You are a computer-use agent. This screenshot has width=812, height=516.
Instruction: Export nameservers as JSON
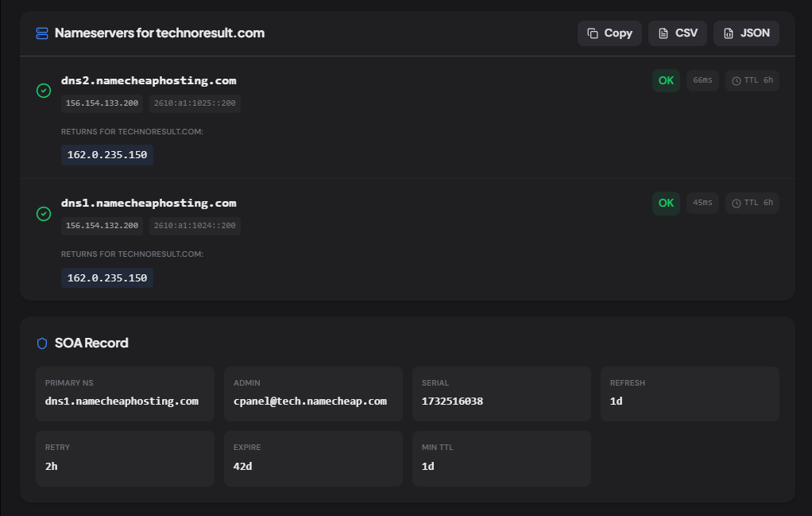click(x=746, y=33)
